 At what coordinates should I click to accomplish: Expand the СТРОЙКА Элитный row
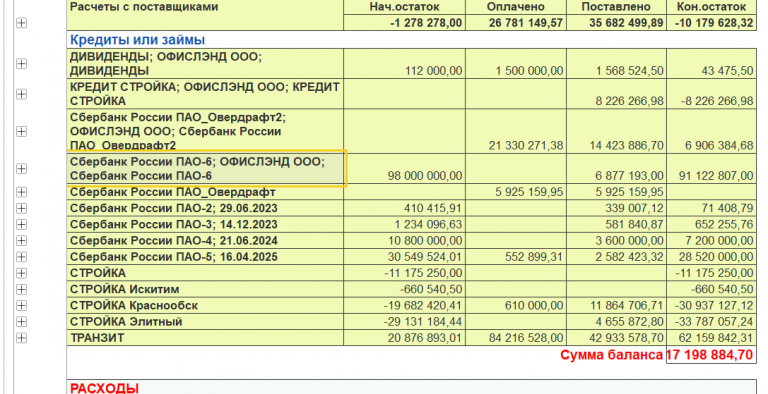21,321
